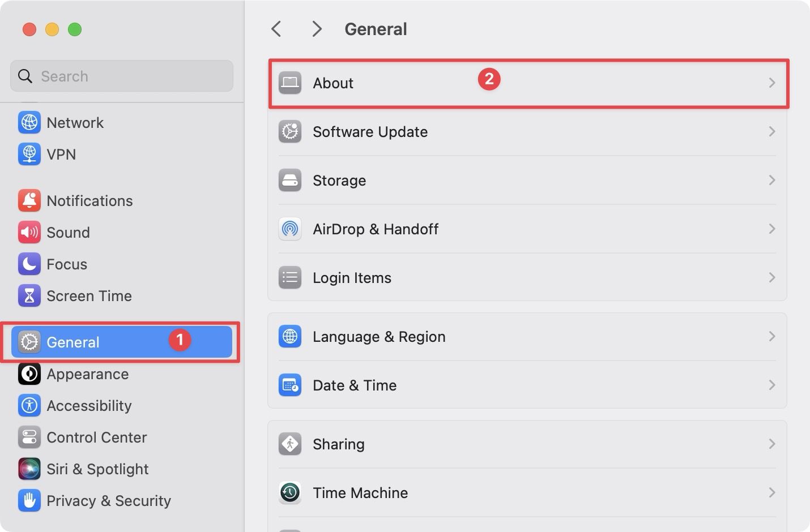The image size is (810, 532).
Task: Select the Network icon in the sidebar
Action: click(x=29, y=122)
